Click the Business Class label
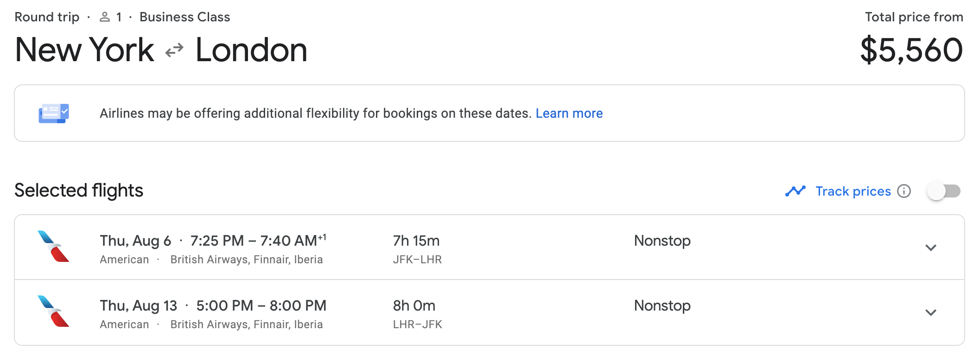 point(185,17)
